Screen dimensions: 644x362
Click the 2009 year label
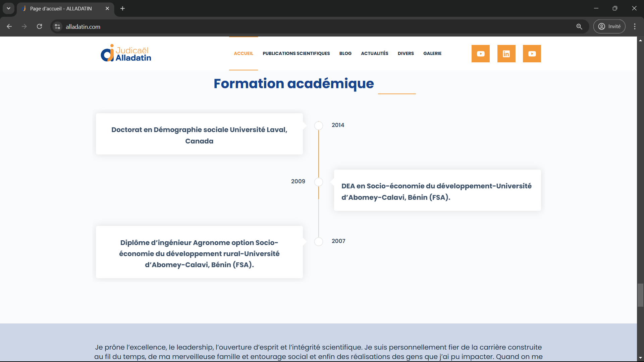(x=298, y=181)
